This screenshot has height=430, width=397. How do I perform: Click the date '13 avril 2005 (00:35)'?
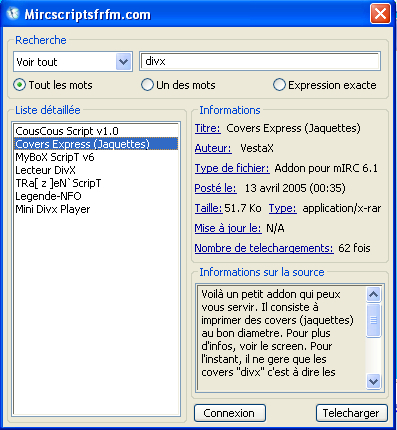tap(295, 188)
